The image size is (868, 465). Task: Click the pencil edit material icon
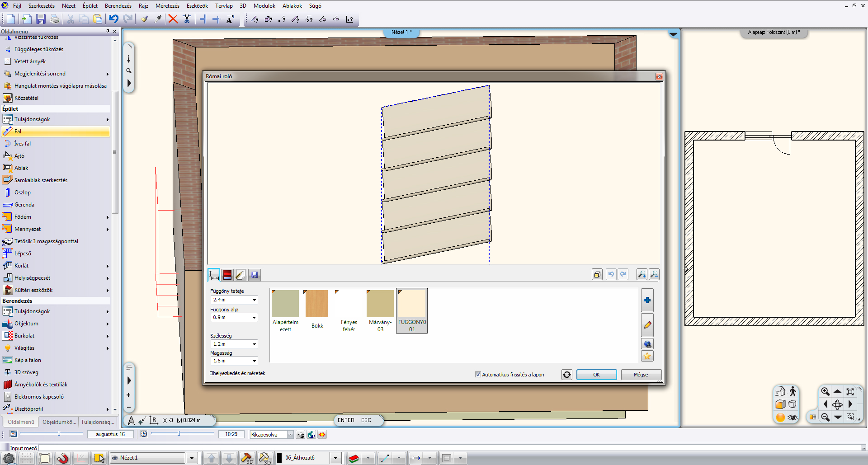[x=647, y=325]
